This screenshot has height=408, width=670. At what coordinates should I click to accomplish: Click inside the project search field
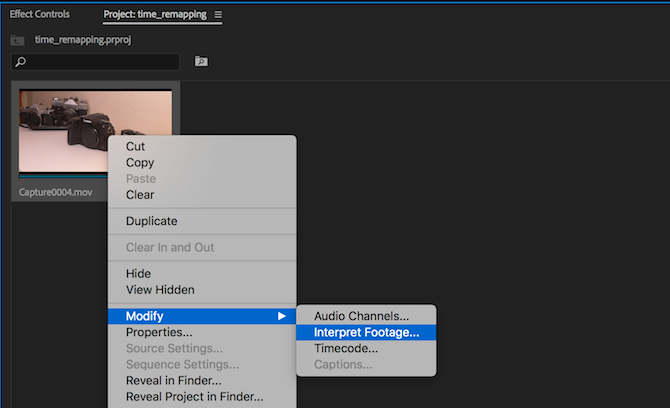(x=96, y=62)
